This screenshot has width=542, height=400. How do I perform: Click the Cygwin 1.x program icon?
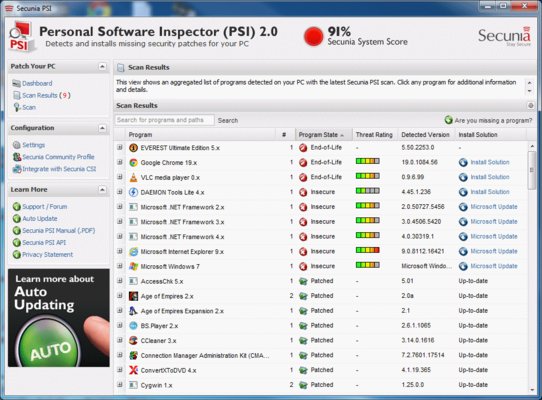(133, 385)
